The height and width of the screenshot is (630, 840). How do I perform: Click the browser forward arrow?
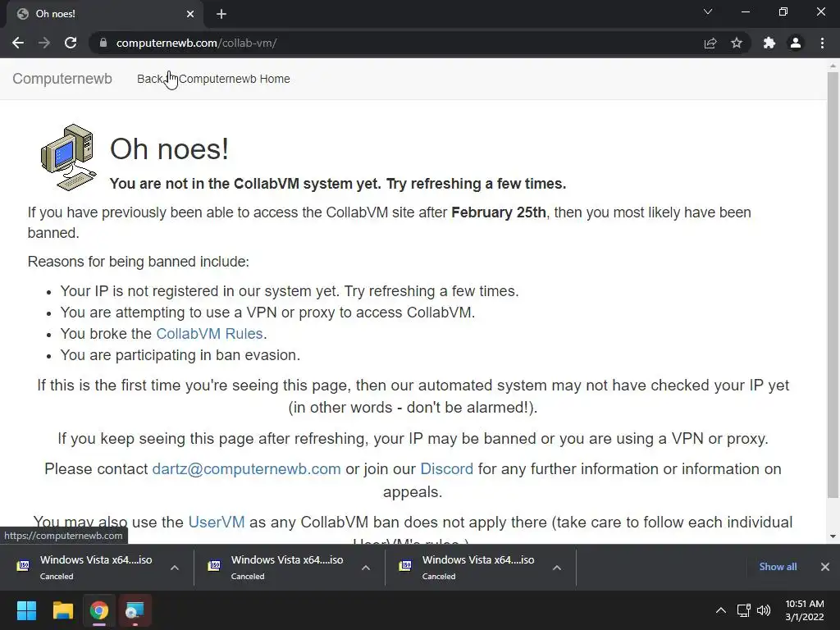[x=44, y=43]
